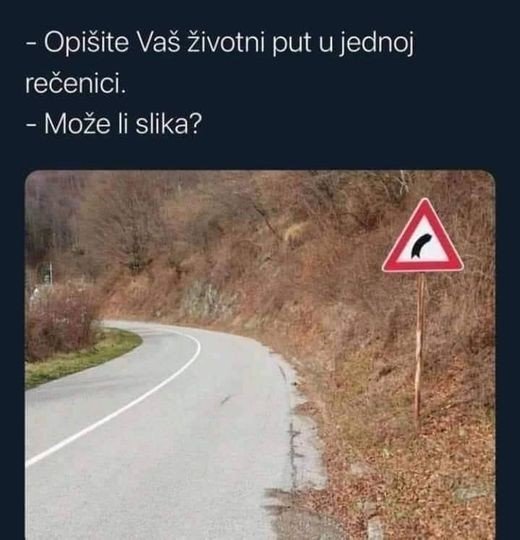Click the word 'Vaš' in the first line

(158, 43)
